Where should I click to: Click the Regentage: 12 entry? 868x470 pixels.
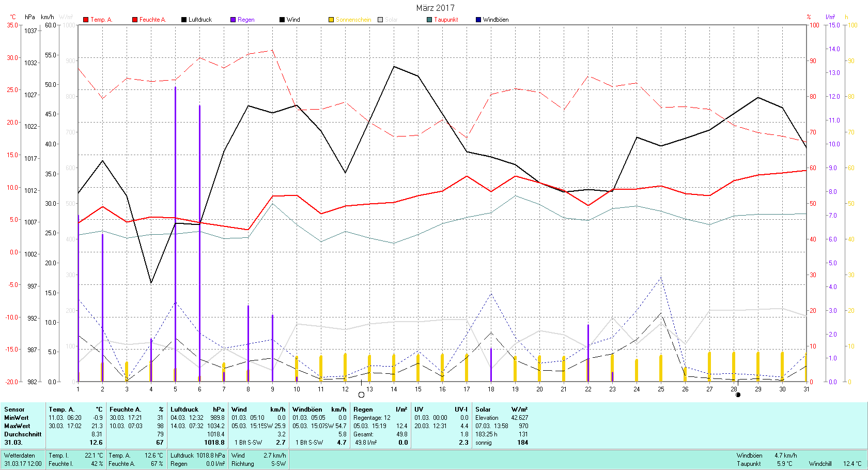click(x=372, y=418)
